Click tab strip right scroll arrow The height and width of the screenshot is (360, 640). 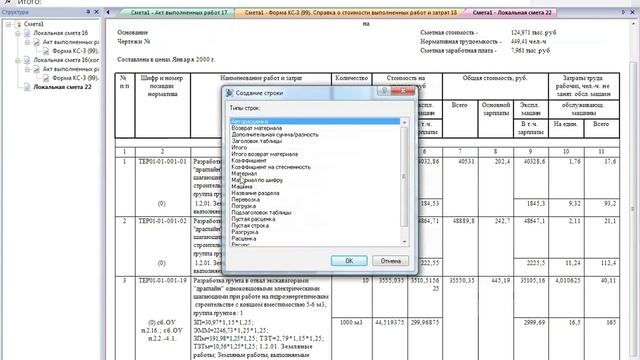(x=623, y=12)
